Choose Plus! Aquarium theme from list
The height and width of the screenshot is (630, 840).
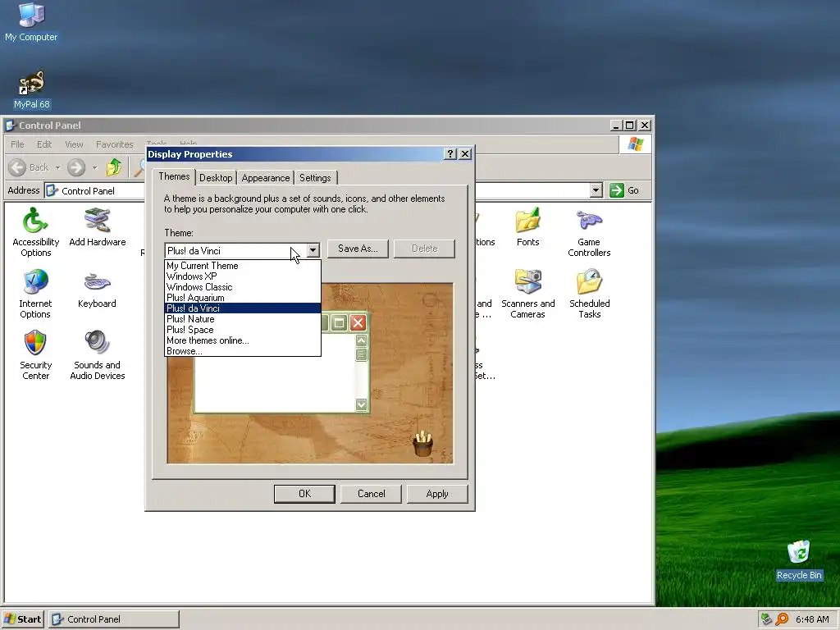coord(243,298)
